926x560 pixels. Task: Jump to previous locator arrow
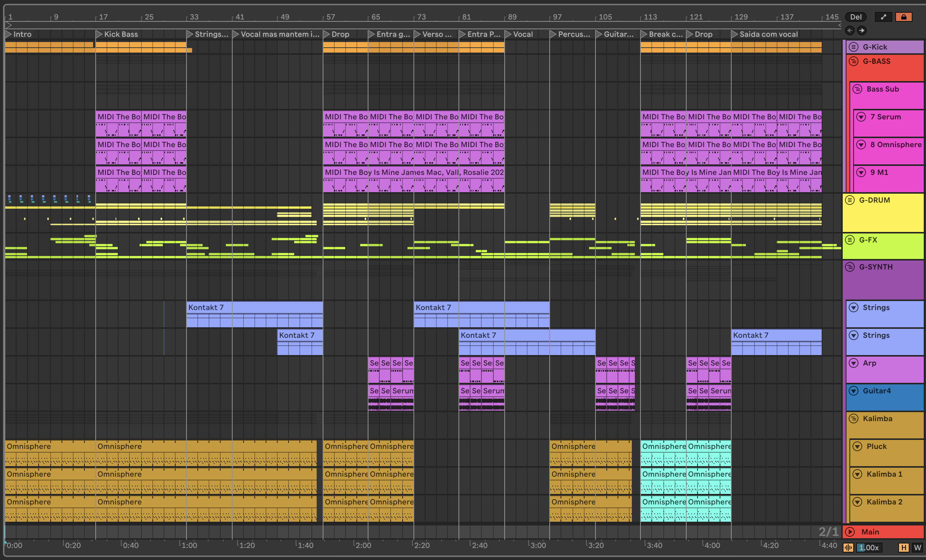[x=850, y=30]
